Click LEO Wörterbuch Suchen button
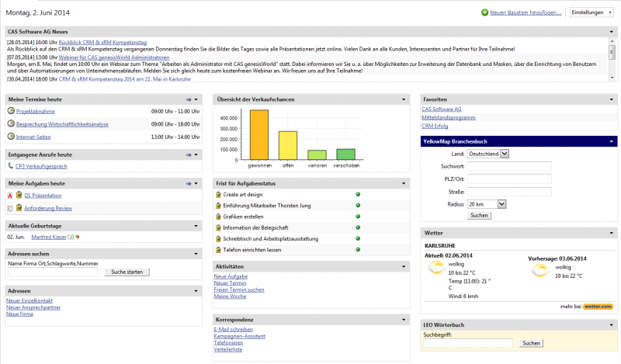 pyautogui.click(x=531, y=343)
